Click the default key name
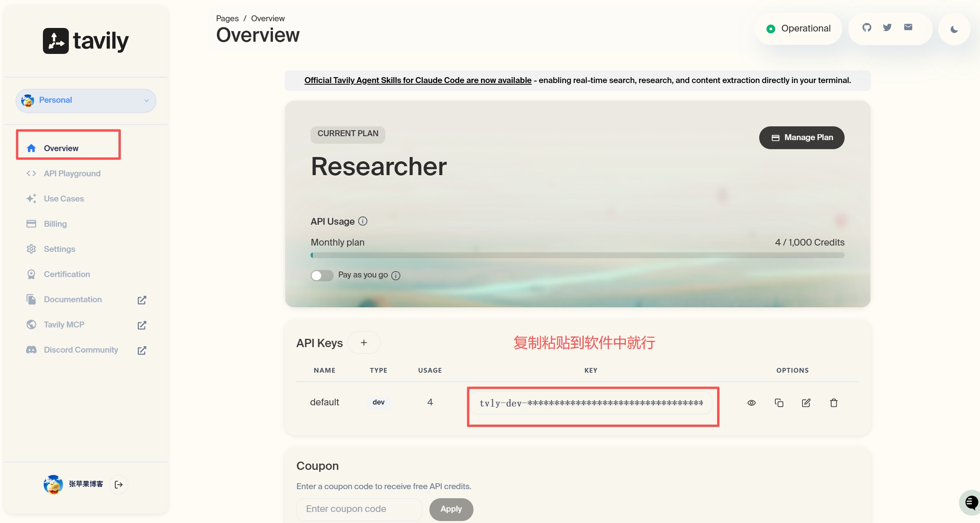Screen dimensions: 980x523 coord(324,402)
